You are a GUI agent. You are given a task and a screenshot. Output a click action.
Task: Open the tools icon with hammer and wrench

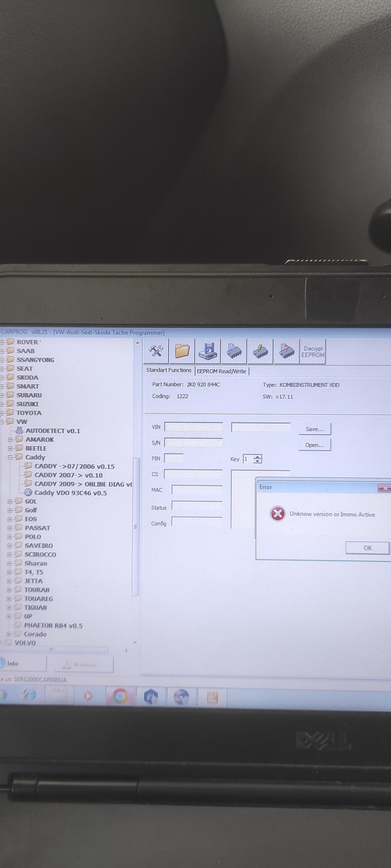coord(156,351)
